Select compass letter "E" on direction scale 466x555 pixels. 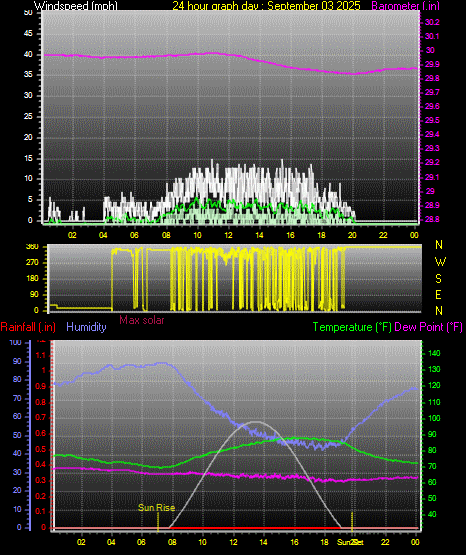[x=438, y=294]
